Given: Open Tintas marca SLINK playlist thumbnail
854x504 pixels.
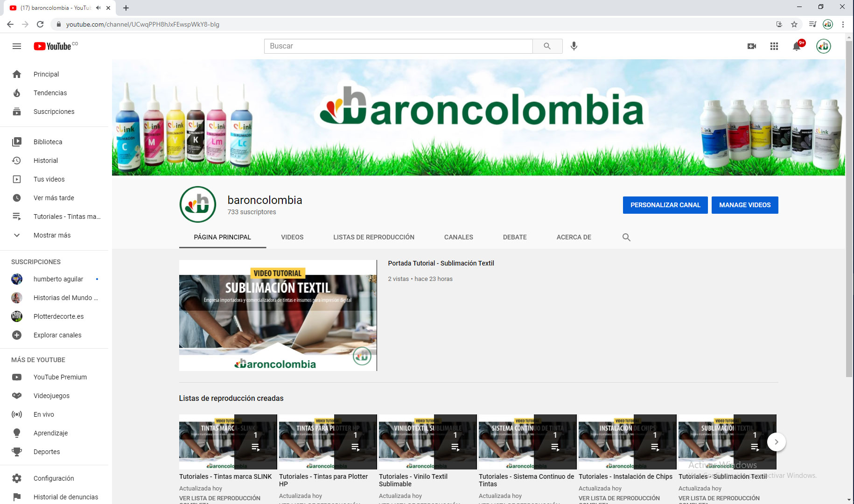Looking at the screenshot, I should pyautogui.click(x=228, y=442).
